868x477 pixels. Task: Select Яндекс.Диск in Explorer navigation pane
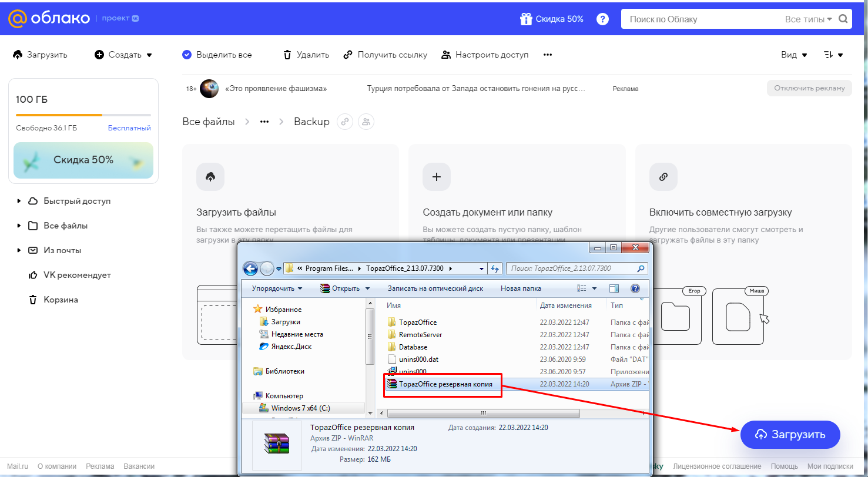(x=286, y=347)
